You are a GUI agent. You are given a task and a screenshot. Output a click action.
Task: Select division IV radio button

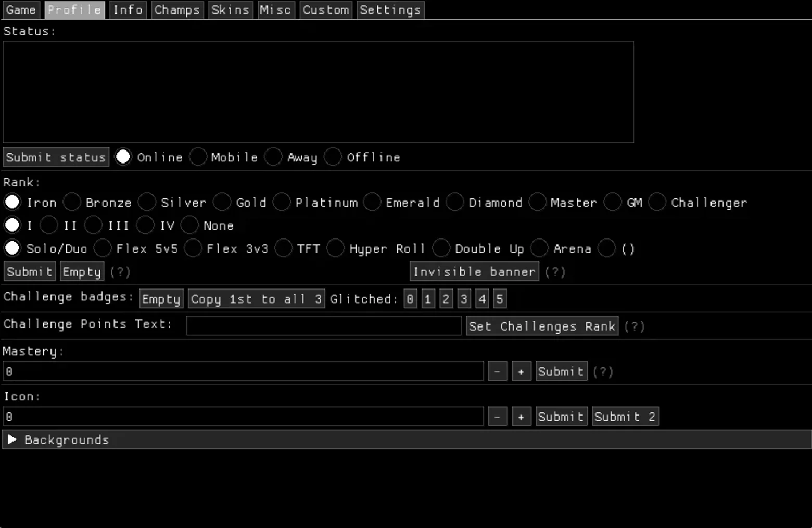[x=145, y=225]
